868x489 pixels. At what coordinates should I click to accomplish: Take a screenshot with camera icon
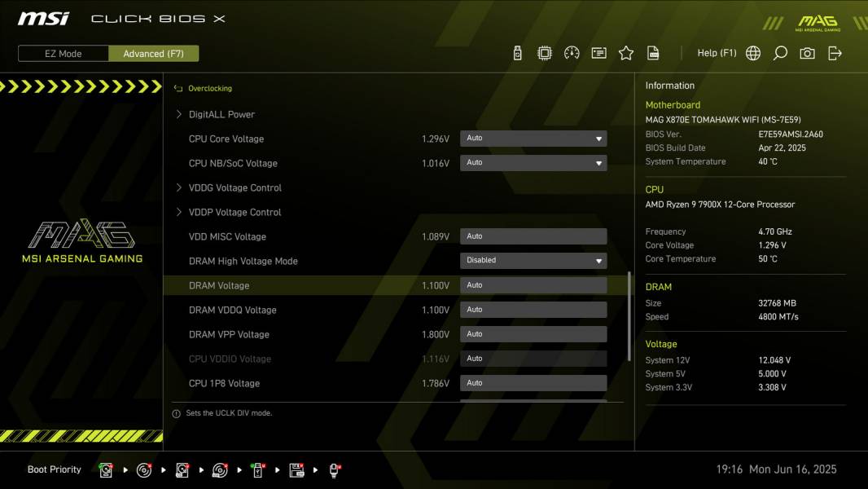[x=807, y=53]
